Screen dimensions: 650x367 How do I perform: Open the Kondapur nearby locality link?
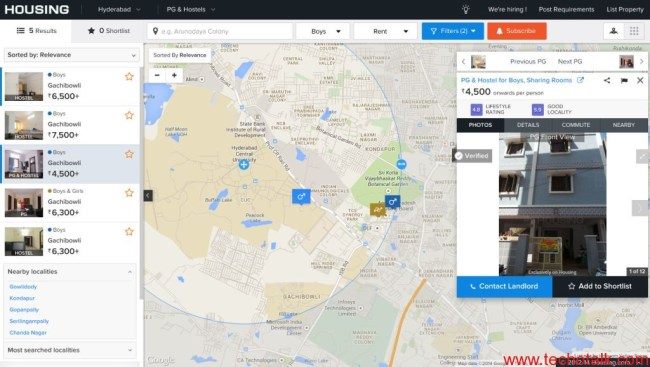coord(22,298)
